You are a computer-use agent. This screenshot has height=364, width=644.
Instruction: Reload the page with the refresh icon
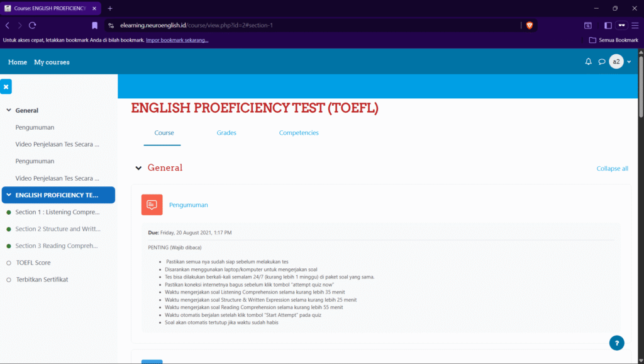[x=33, y=25]
